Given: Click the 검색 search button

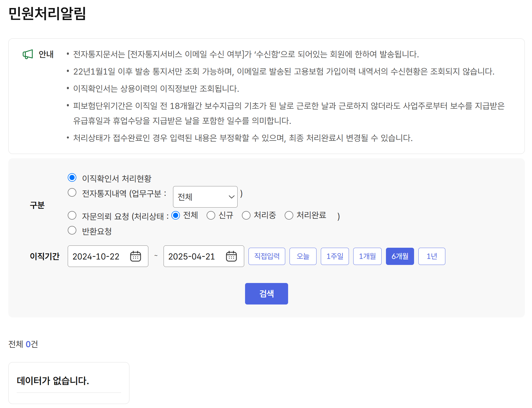Looking at the screenshot, I should click(267, 294).
